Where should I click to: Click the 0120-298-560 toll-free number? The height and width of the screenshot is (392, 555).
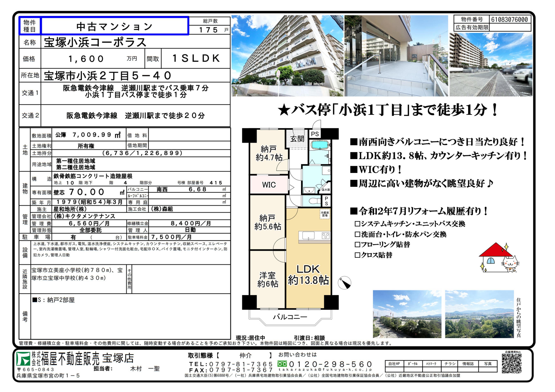[x=331, y=364]
